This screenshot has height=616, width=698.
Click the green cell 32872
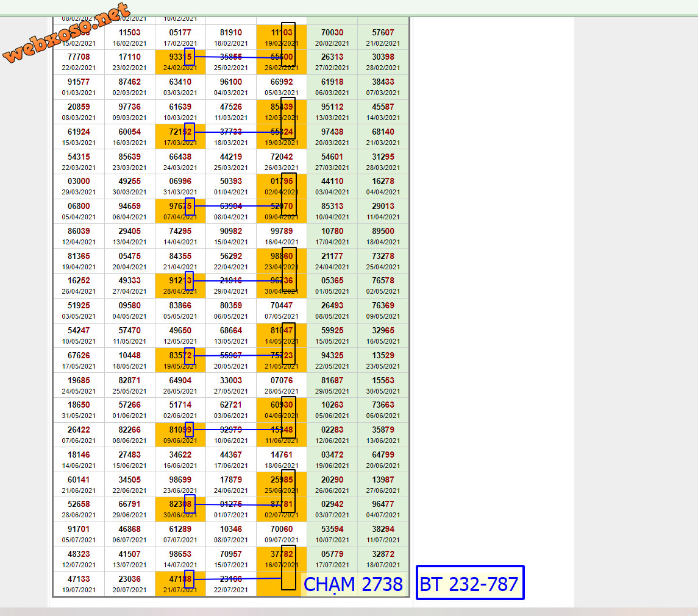coord(383,559)
